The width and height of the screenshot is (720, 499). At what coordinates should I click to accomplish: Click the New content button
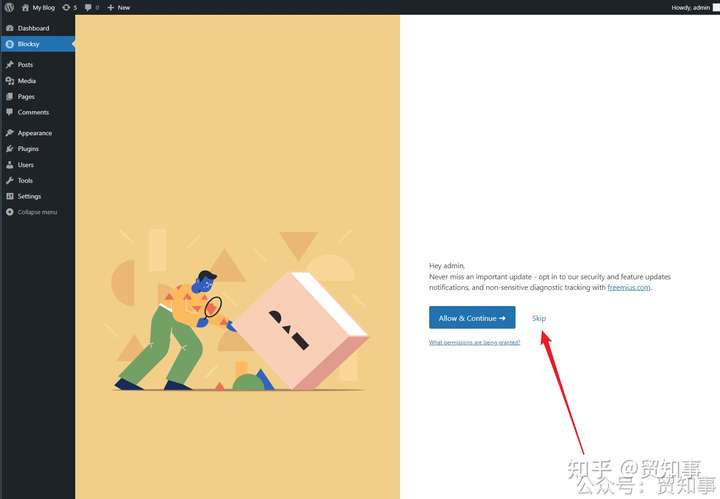pyautogui.click(x=118, y=7)
